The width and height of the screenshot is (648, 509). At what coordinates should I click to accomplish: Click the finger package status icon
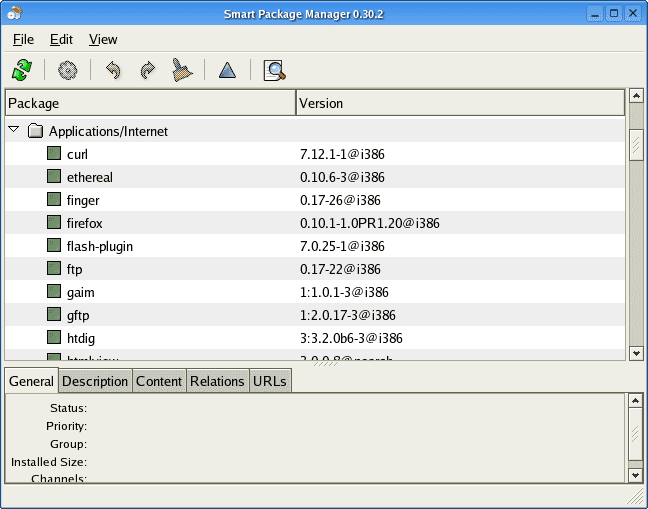54,200
